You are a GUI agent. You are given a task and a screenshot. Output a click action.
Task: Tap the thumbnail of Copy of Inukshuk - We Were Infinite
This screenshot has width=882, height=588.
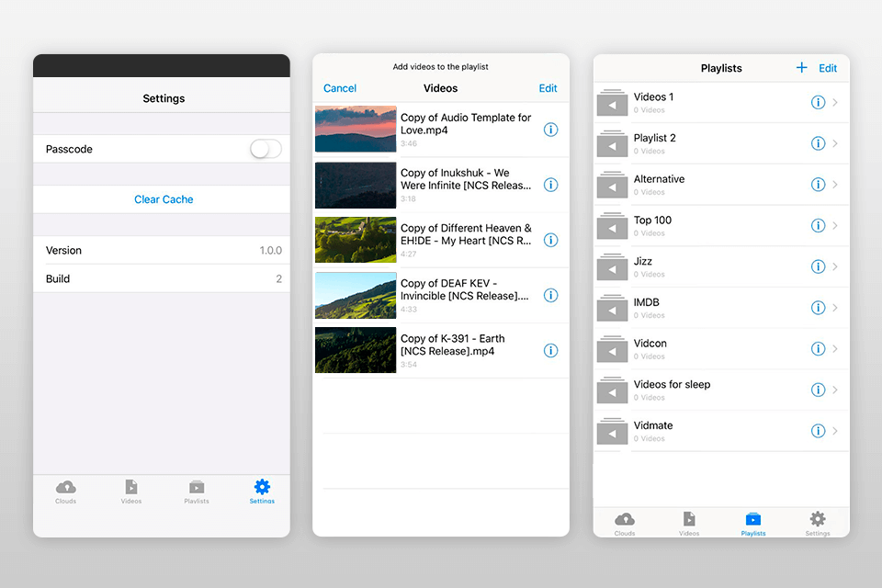tap(356, 185)
